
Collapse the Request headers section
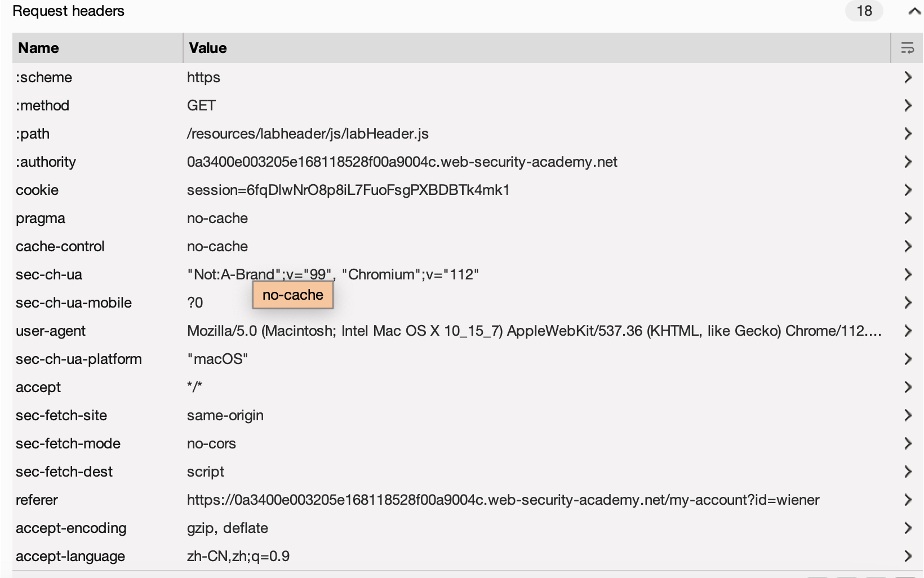pyautogui.click(x=914, y=11)
